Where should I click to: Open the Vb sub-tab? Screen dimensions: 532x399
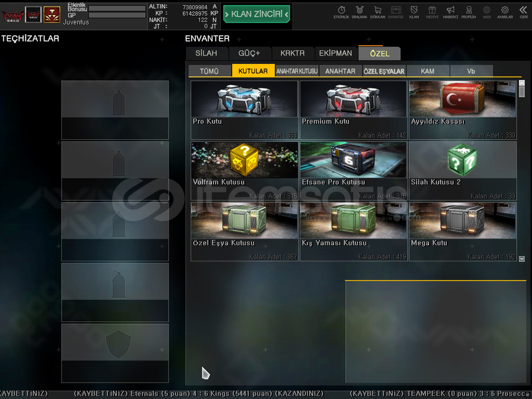(x=471, y=71)
